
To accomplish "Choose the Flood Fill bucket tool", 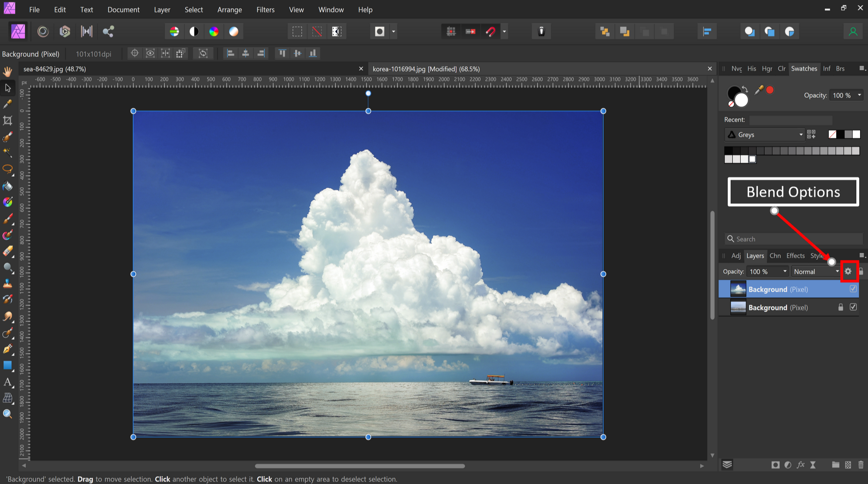I will pyautogui.click(x=7, y=186).
